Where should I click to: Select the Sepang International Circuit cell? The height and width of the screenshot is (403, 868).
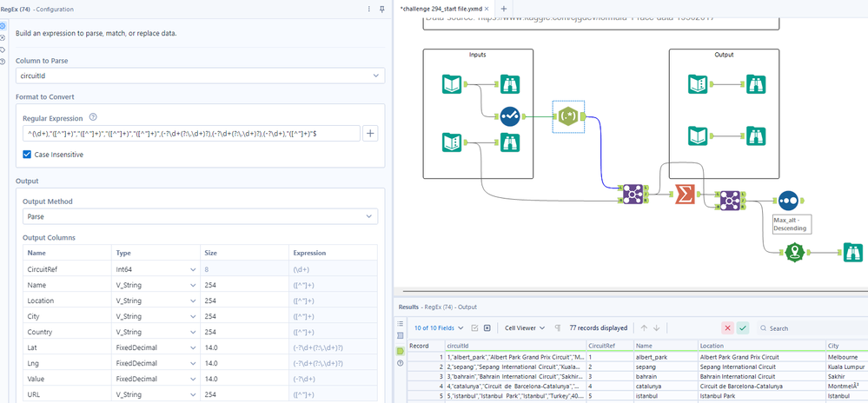point(761,367)
